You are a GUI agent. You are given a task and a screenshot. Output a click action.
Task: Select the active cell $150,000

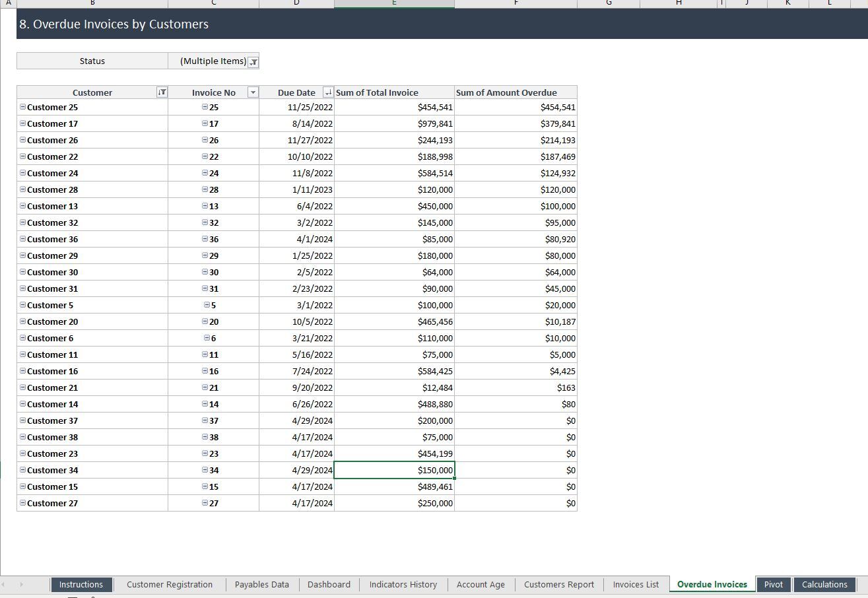[394, 470]
